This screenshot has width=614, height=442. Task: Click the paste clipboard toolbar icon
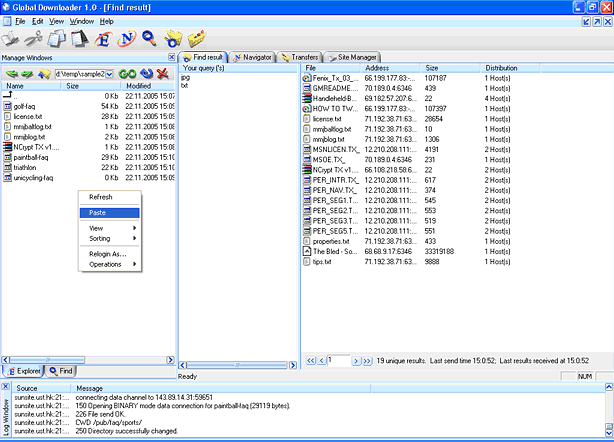point(80,39)
